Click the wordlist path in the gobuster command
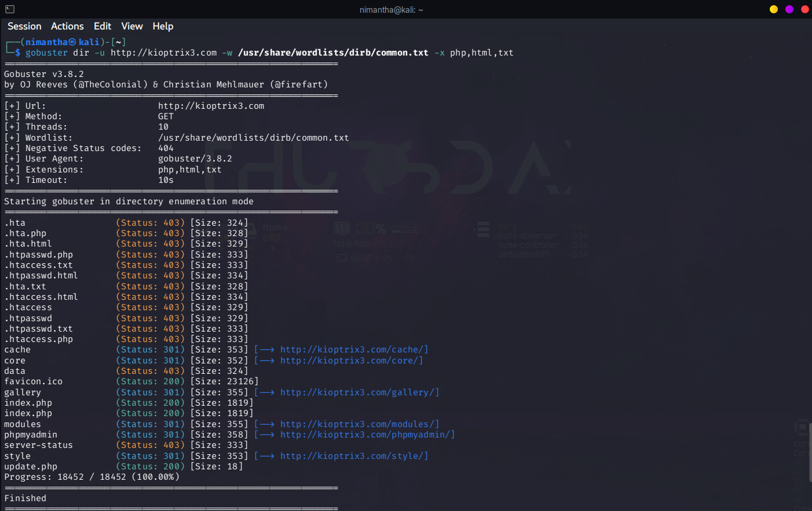Viewport: 812px width, 511px height. (x=333, y=53)
